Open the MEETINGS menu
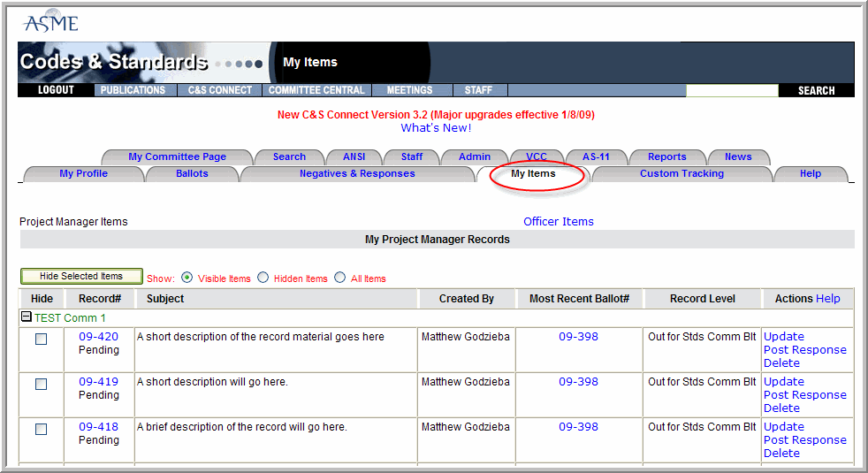The width and height of the screenshot is (868, 473). coord(409,90)
